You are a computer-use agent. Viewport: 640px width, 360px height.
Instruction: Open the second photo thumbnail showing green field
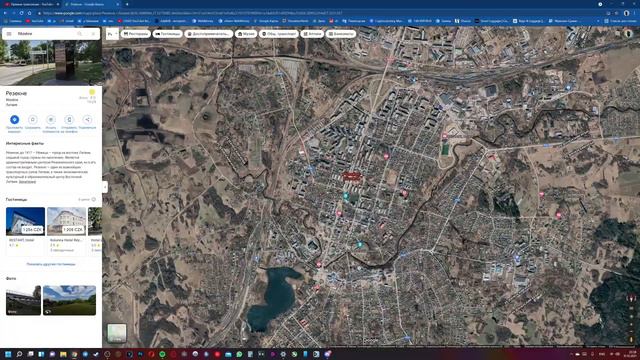click(69, 300)
